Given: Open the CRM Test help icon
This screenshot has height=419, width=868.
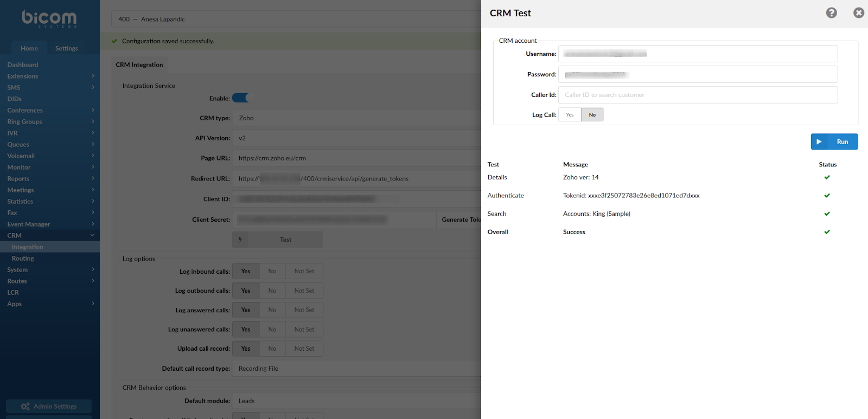Looking at the screenshot, I should pyautogui.click(x=831, y=13).
